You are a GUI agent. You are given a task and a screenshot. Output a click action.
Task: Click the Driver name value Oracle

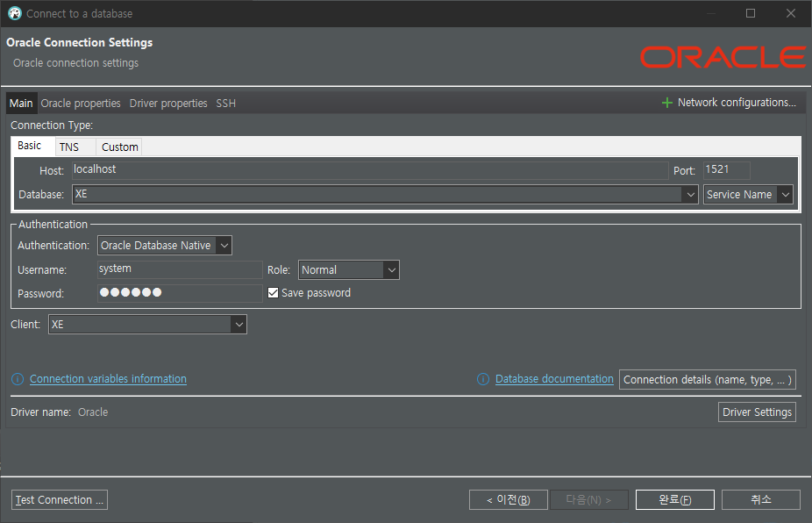pyautogui.click(x=93, y=412)
